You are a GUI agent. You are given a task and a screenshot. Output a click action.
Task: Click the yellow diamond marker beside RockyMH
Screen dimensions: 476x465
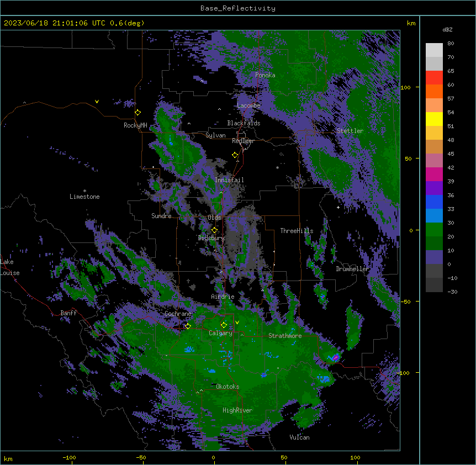(138, 113)
